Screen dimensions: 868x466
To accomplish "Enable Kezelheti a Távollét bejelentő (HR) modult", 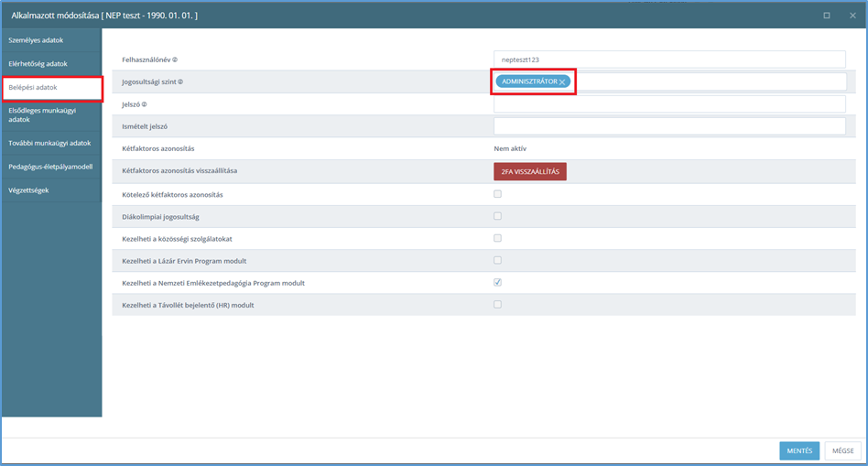I will tap(498, 305).
